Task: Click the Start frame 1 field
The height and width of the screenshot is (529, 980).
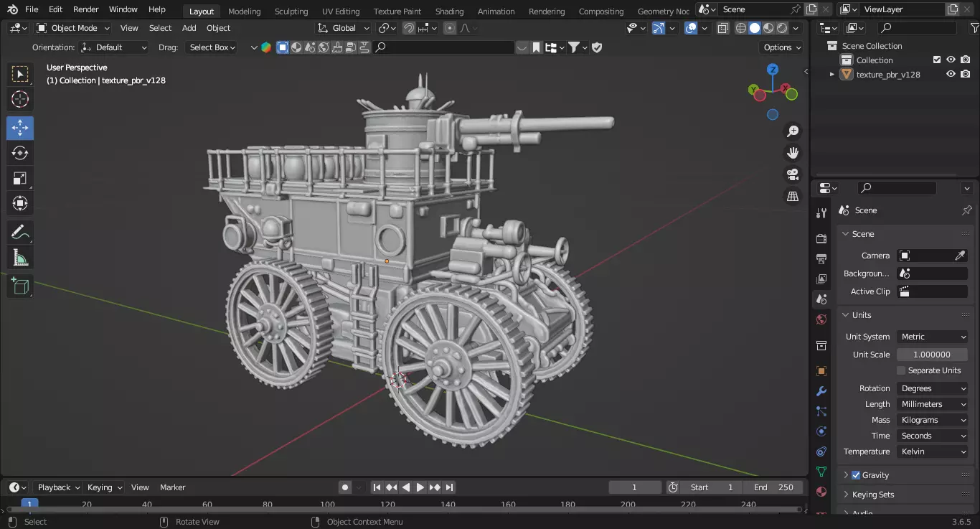Action: coord(712,487)
